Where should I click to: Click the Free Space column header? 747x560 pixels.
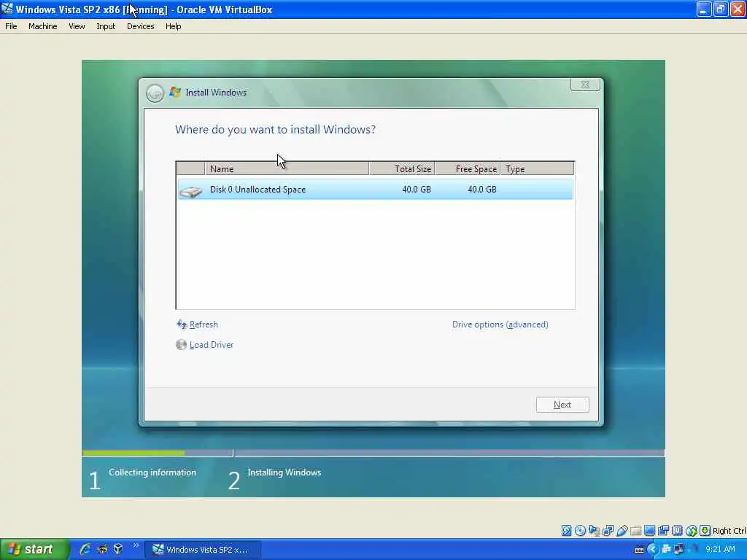[x=468, y=168]
